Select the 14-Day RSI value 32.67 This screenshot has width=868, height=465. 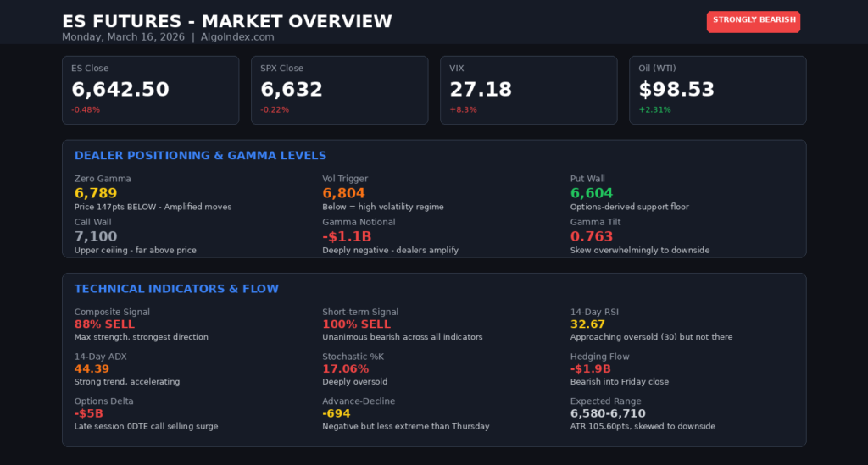[x=587, y=324]
